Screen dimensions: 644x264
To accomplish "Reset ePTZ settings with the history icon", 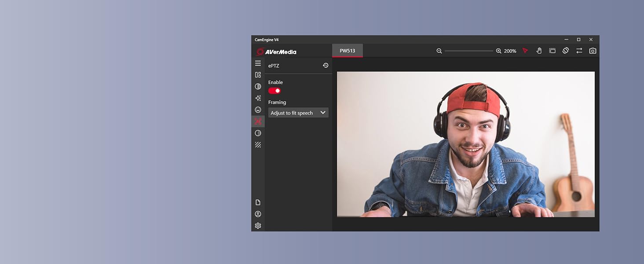I will coord(326,66).
